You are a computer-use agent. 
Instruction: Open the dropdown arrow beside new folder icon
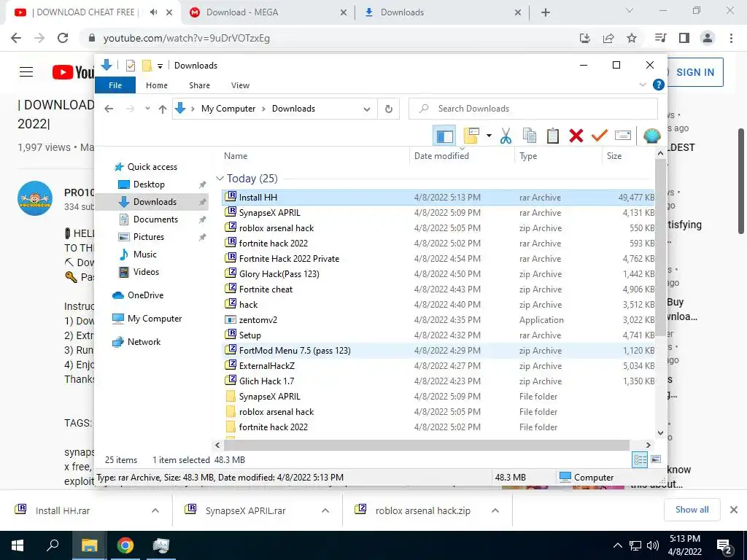tap(489, 136)
